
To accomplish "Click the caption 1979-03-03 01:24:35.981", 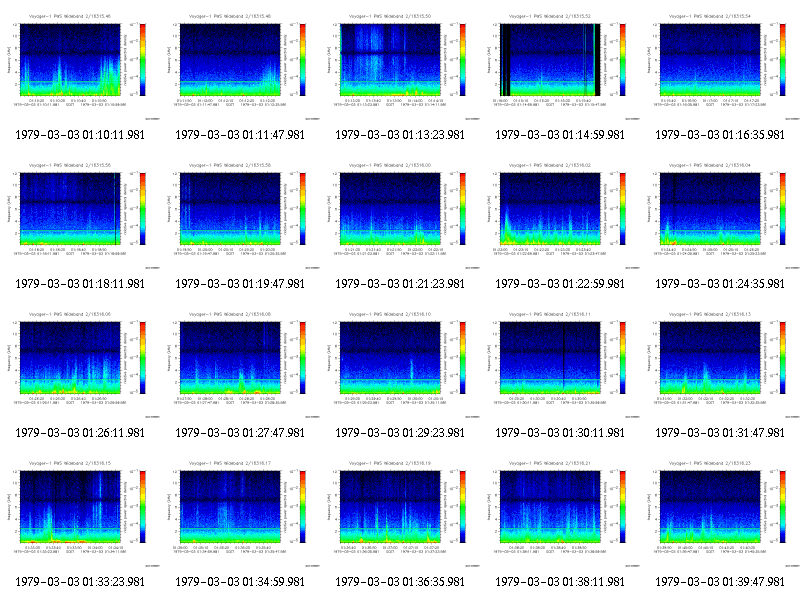I will pos(720,284).
